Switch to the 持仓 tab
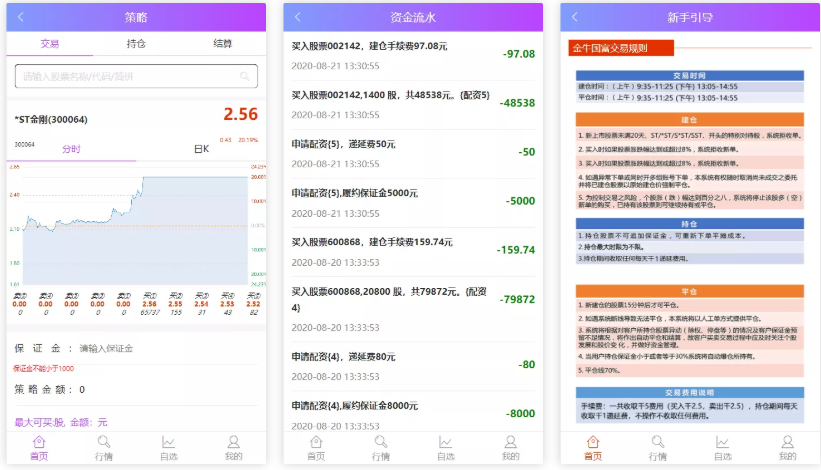The image size is (821, 470). point(136,44)
